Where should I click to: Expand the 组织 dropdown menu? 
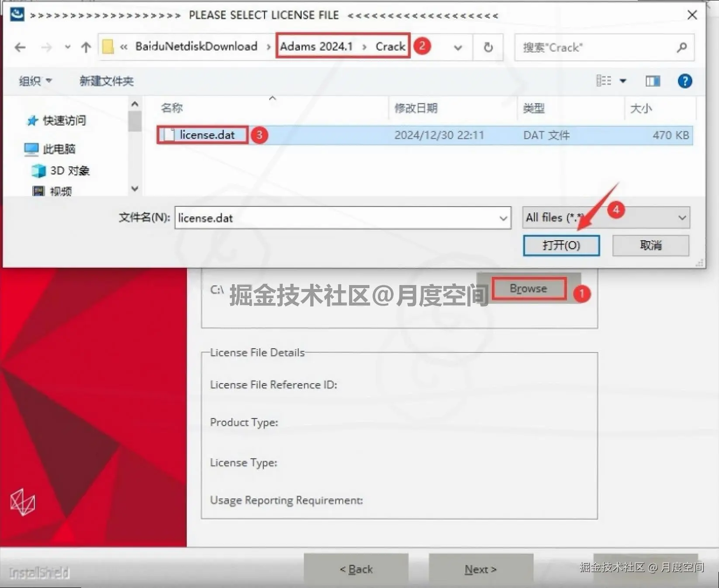[35, 81]
